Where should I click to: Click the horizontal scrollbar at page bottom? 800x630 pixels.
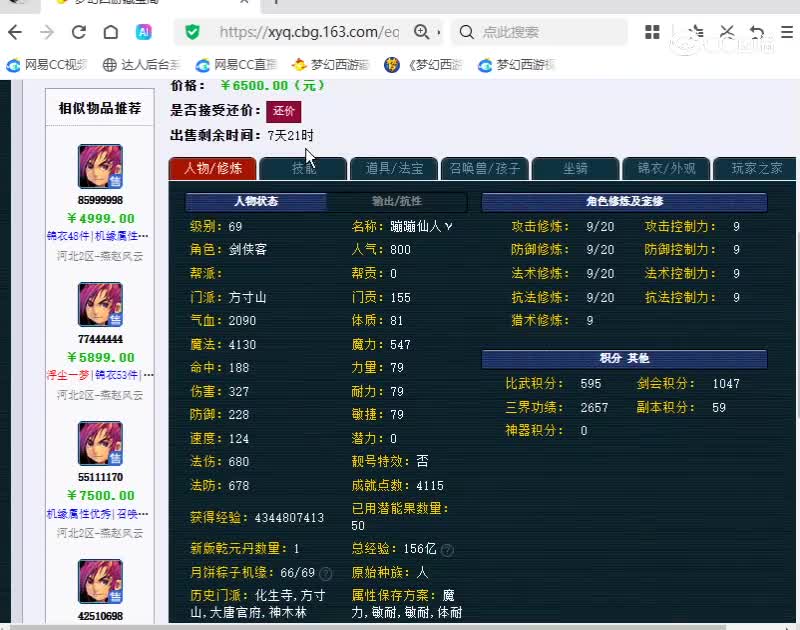point(367,627)
